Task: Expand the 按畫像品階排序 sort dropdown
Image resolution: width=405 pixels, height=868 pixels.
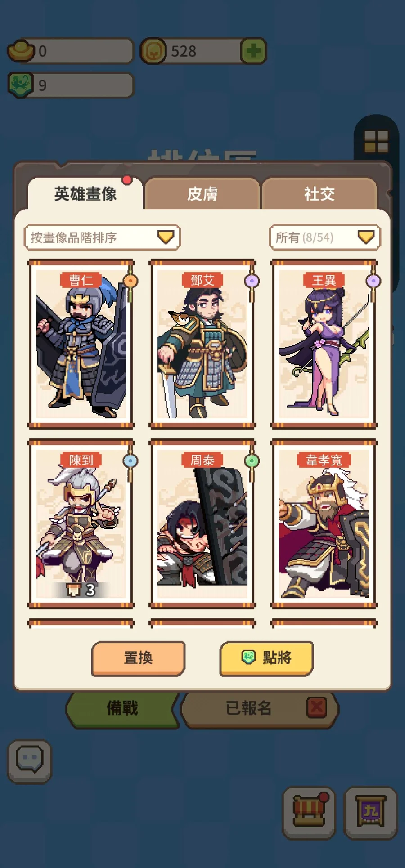Action: [102, 237]
